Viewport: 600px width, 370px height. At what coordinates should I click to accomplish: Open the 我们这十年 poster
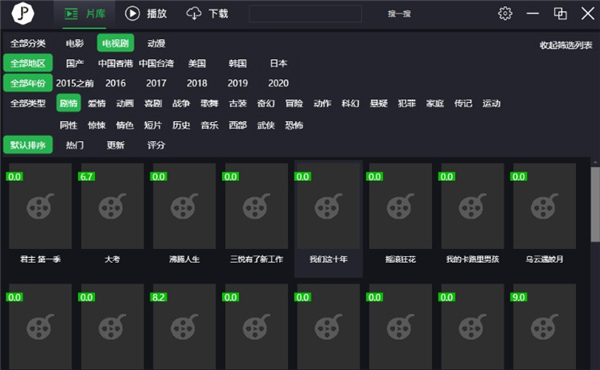(328, 206)
